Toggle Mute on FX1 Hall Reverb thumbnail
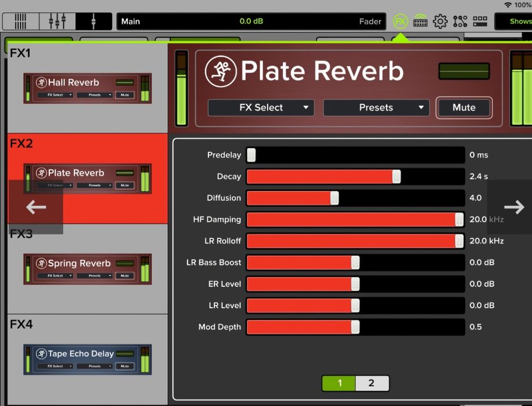The height and width of the screenshot is (406, 532). 125,95
